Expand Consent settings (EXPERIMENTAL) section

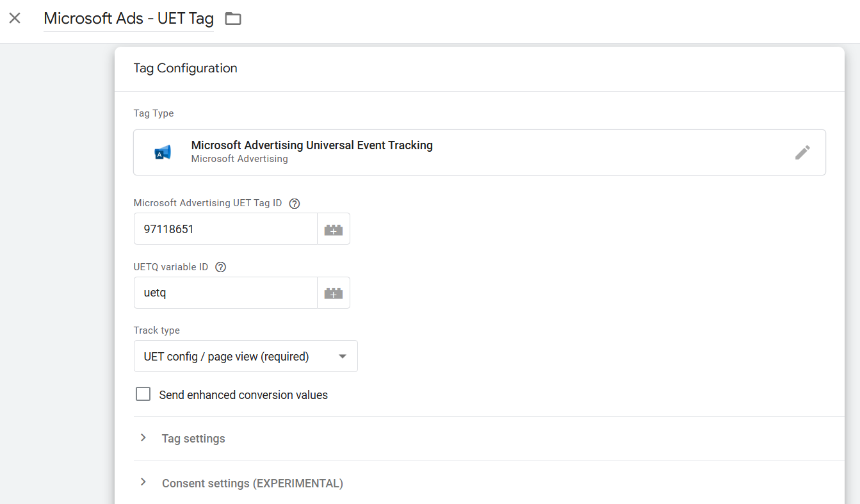(x=143, y=482)
